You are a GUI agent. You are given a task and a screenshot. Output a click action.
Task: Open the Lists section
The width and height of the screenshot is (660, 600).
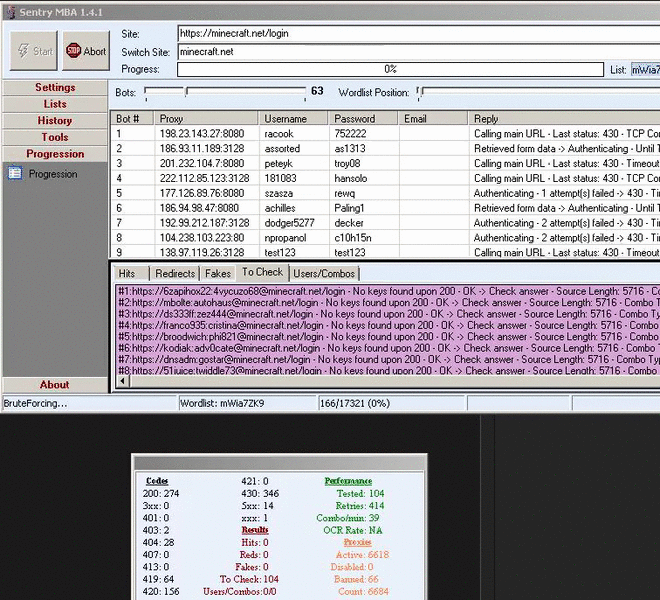pos(55,104)
